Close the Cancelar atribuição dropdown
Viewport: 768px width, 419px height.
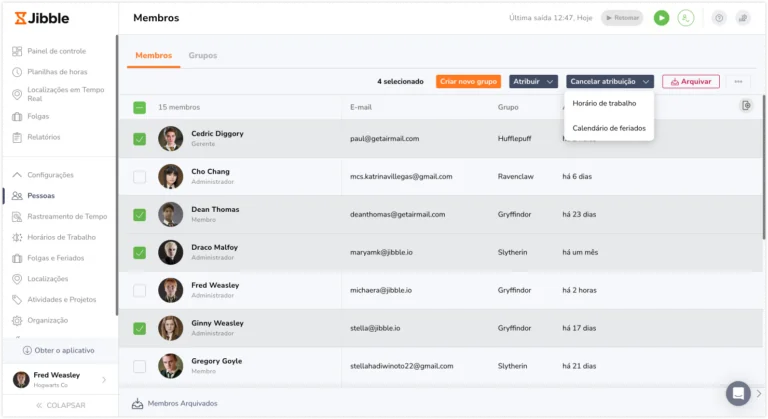(610, 81)
